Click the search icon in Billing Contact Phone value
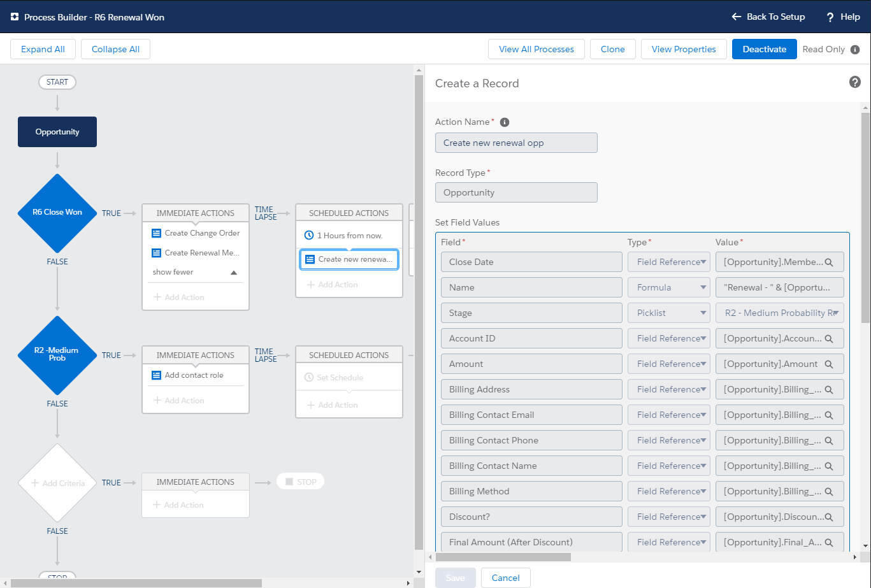 [x=829, y=440]
